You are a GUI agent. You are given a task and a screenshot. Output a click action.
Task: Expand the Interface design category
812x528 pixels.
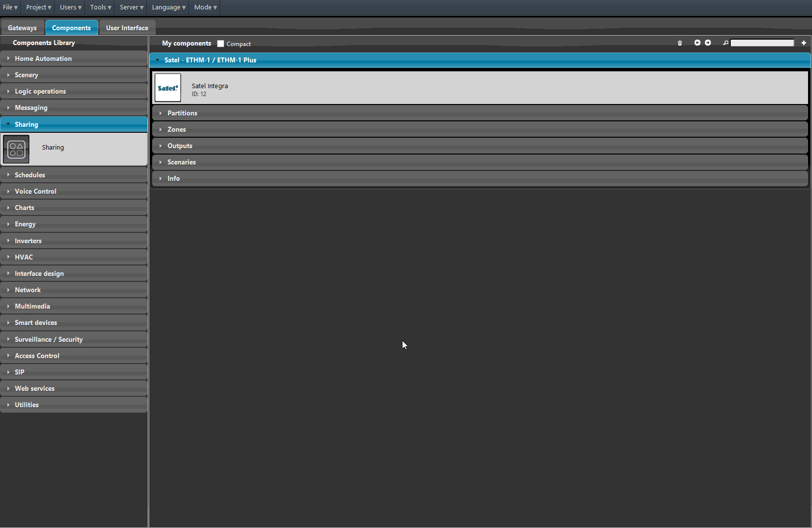click(74, 273)
